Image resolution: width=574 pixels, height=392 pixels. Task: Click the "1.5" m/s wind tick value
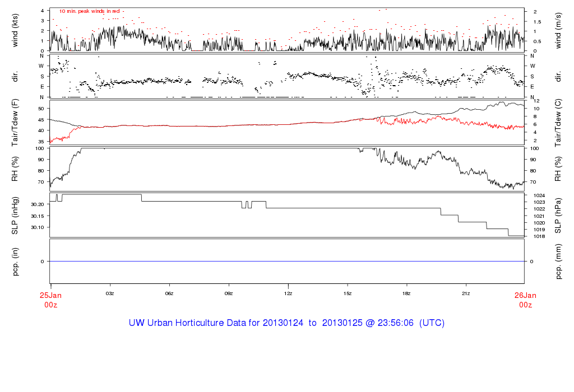click(x=537, y=22)
